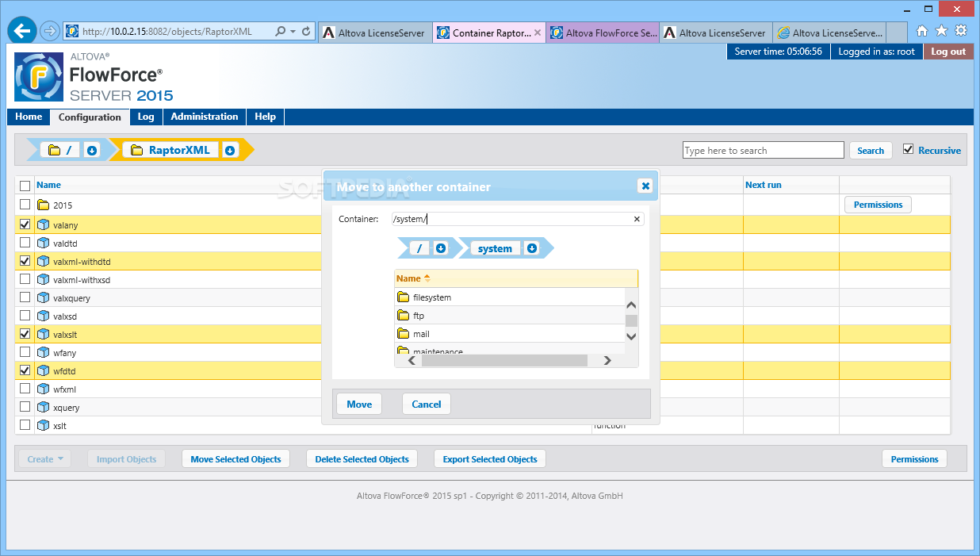The width and height of the screenshot is (980, 556).
Task: Click dialog list vertical scrollbar down arrow
Action: (x=631, y=336)
